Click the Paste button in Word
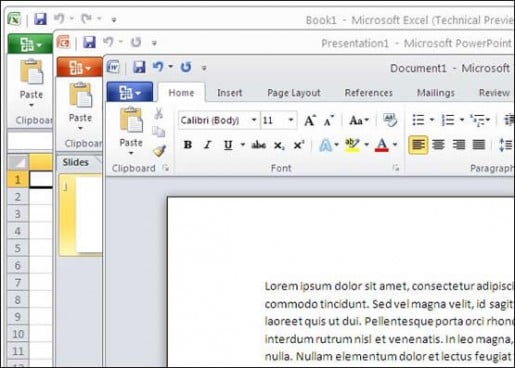Viewport: 515px width, 368px height. (131, 131)
